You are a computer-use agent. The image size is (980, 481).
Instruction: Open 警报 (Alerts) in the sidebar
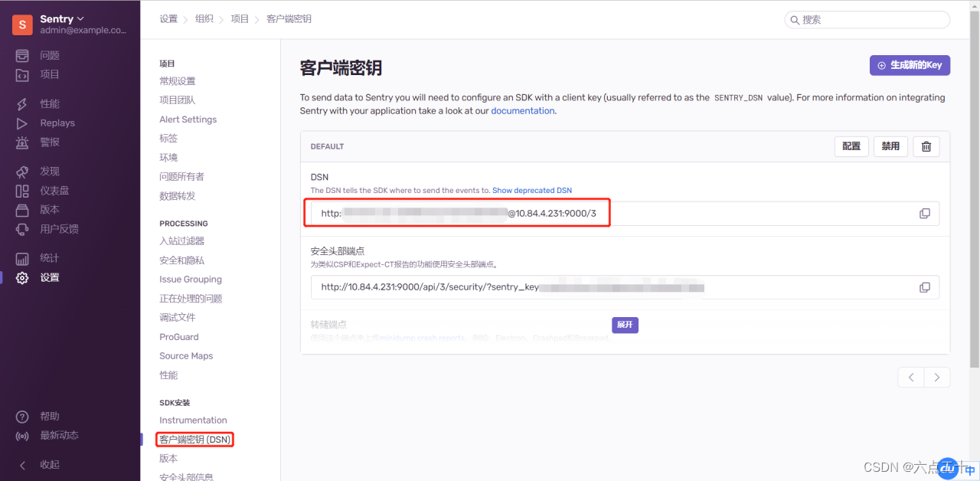click(49, 142)
